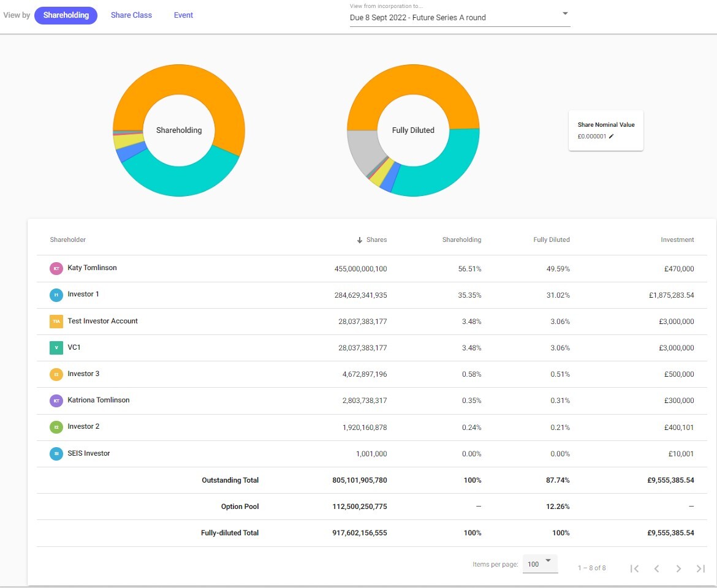Image resolution: width=717 pixels, height=588 pixels.
Task: Go to the next page chevron
Action: coord(678,568)
